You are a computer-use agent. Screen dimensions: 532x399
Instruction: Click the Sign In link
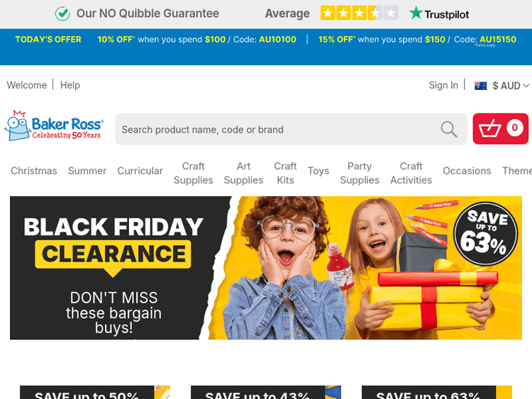pyautogui.click(x=443, y=85)
